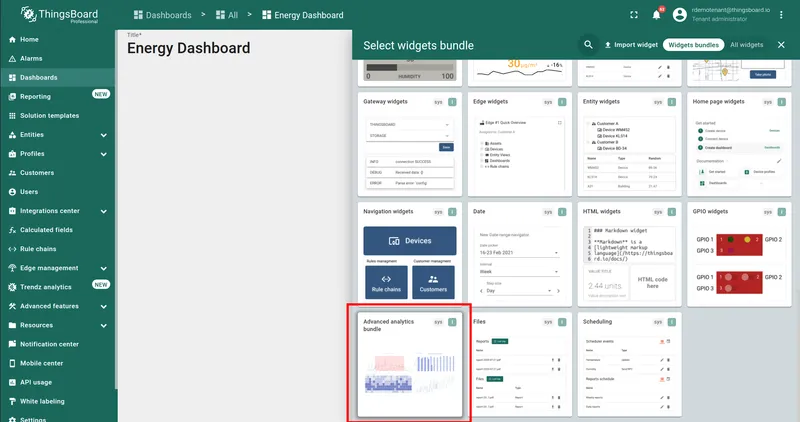800x422 pixels.
Task: Open the Navigation widgets bundle
Action: coord(410,255)
